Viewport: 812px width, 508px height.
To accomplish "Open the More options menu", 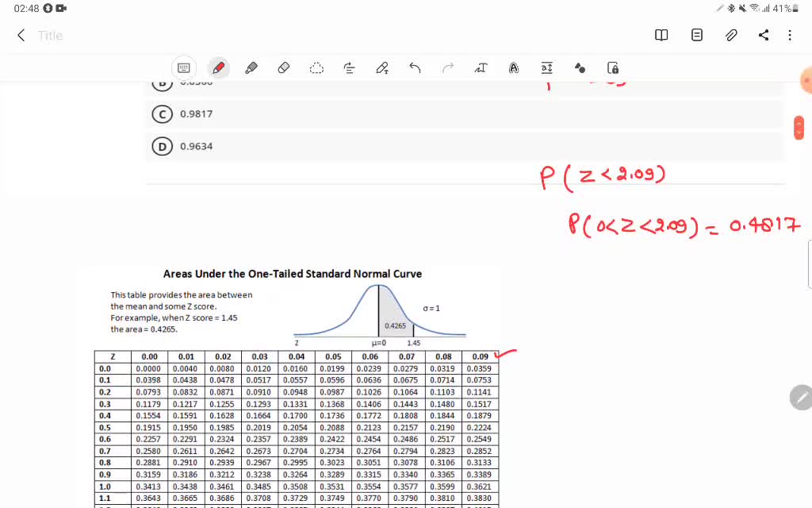I will (x=790, y=35).
